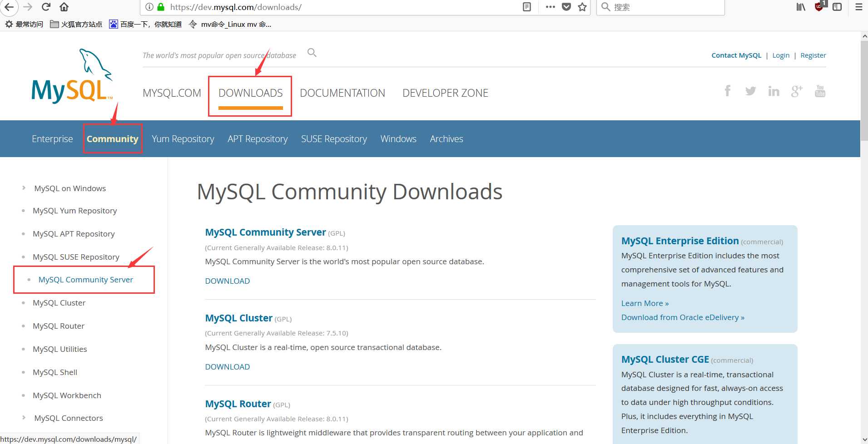
Task: Open MySQL YouTube channel icon
Action: [820, 91]
